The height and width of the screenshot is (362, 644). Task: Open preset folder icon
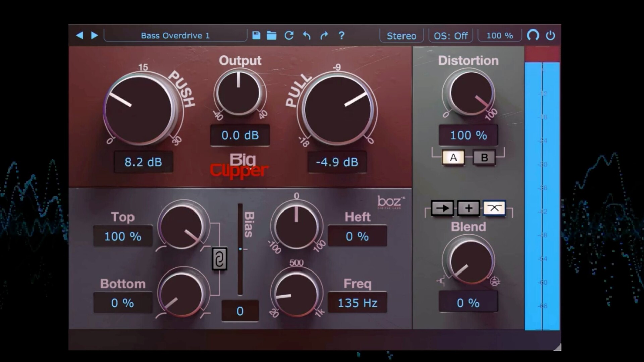point(272,35)
